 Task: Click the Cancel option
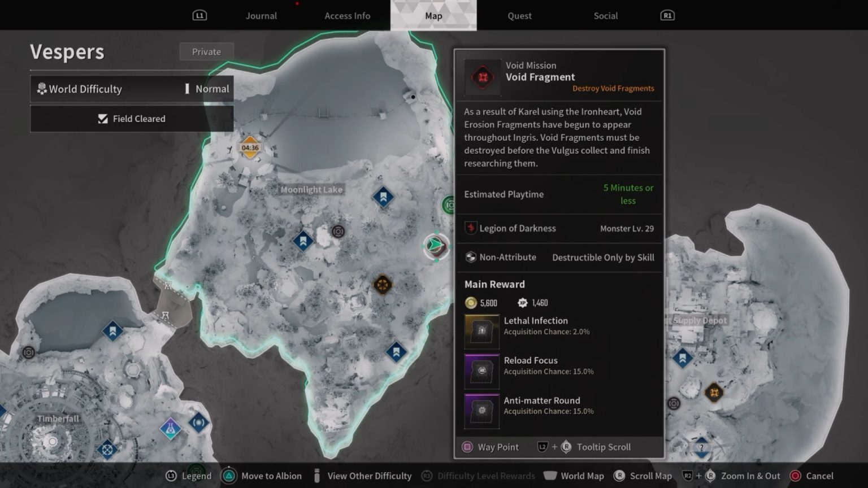tap(811, 476)
